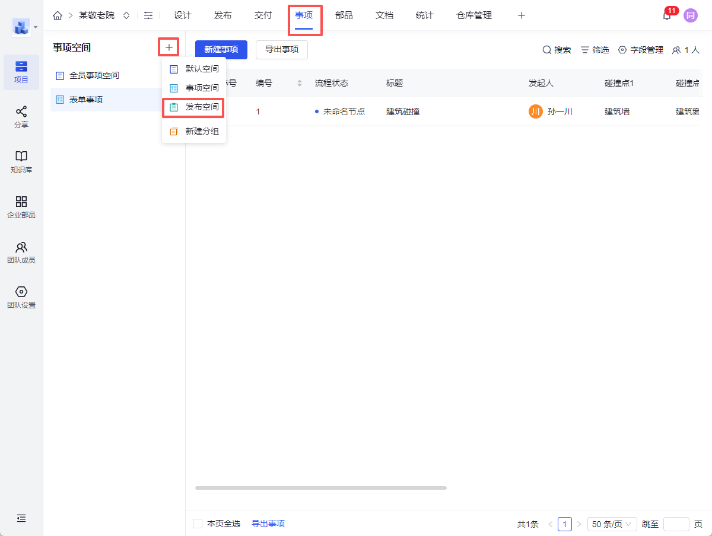Select 发布空间 from the dropdown menu
Image resolution: width=712 pixels, height=536 pixels.
click(x=201, y=106)
